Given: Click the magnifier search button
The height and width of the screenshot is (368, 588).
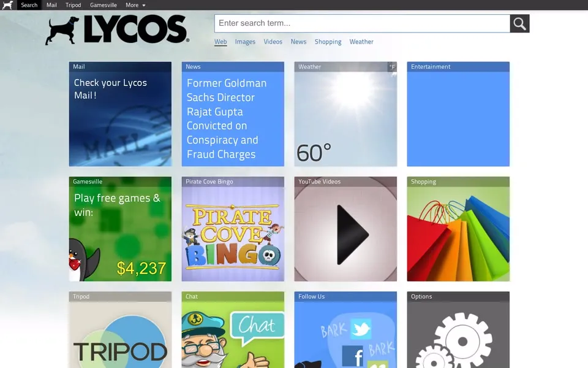Looking at the screenshot, I should [x=519, y=24].
